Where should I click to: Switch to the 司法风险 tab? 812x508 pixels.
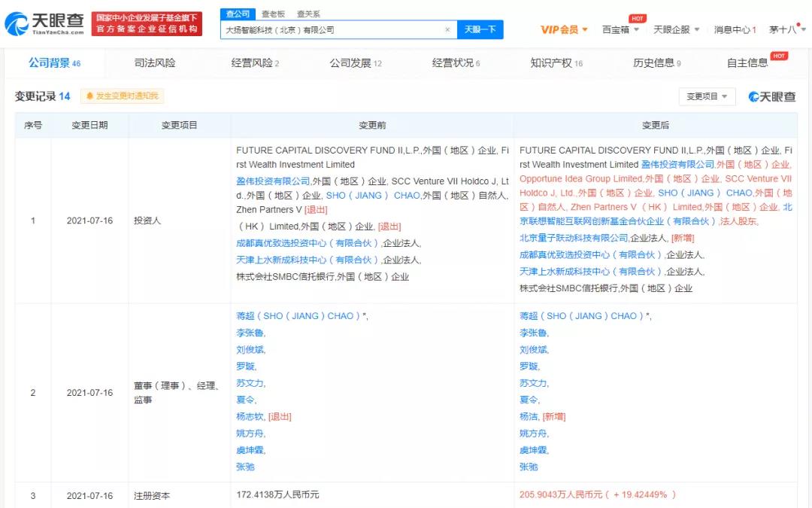pyautogui.click(x=154, y=63)
